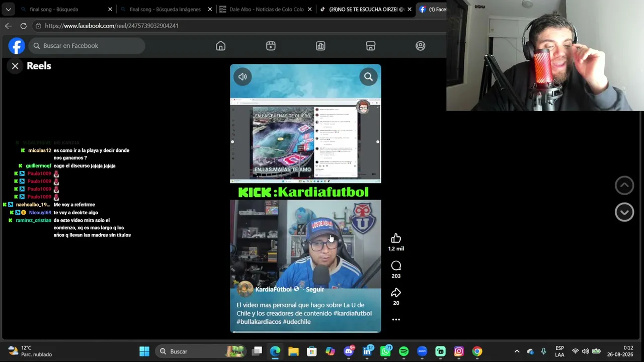Image resolution: width=644 pixels, height=362 pixels.
Task: Click the browser address bar URL
Action: tap(112, 26)
